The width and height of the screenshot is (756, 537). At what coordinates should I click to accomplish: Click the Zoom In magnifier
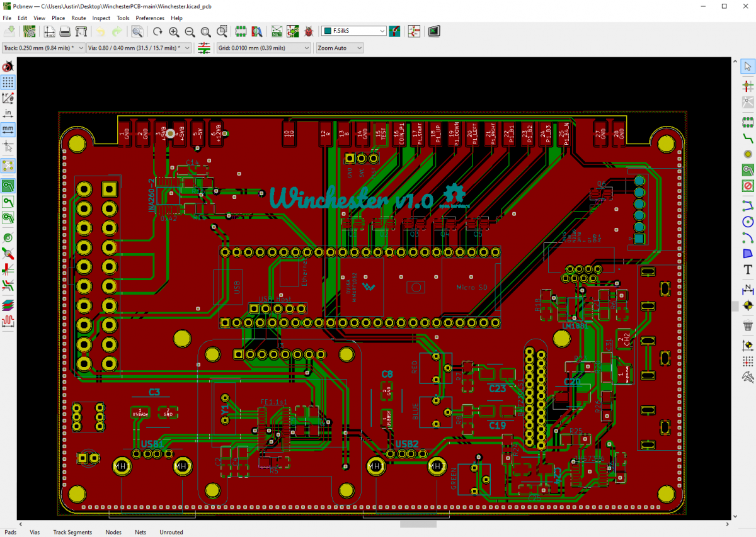(x=174, y=31)
